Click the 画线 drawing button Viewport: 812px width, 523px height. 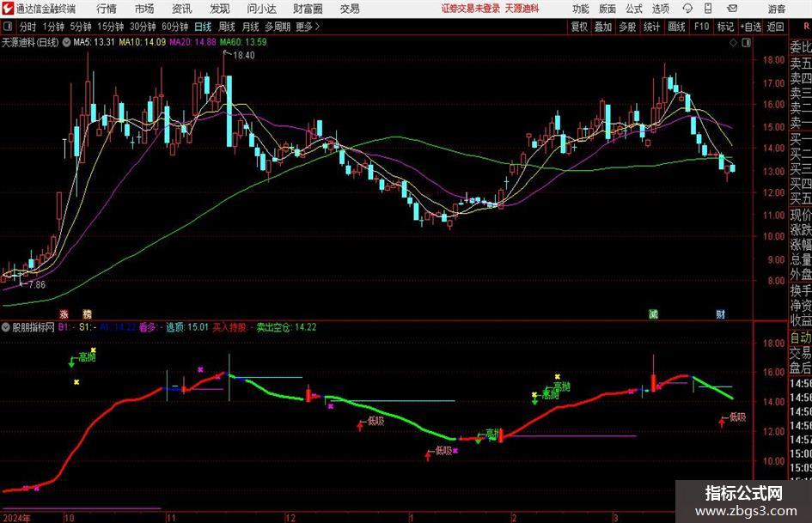pos(676,27)
